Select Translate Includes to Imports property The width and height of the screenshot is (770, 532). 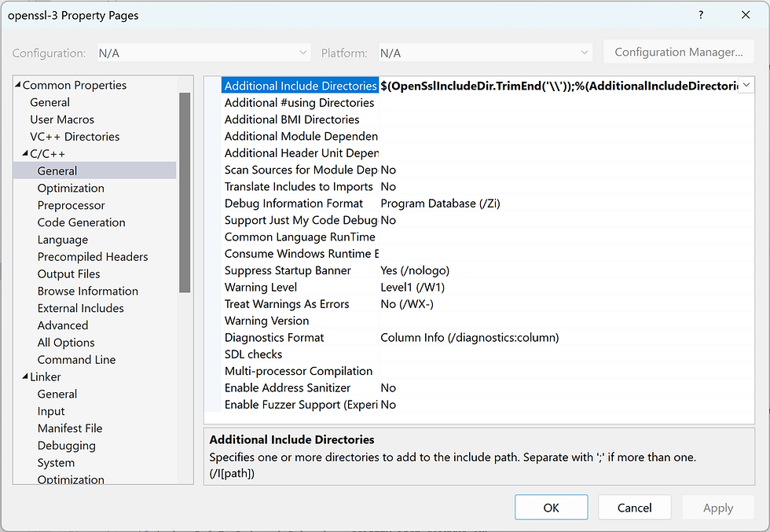click(x=299, y=187)
